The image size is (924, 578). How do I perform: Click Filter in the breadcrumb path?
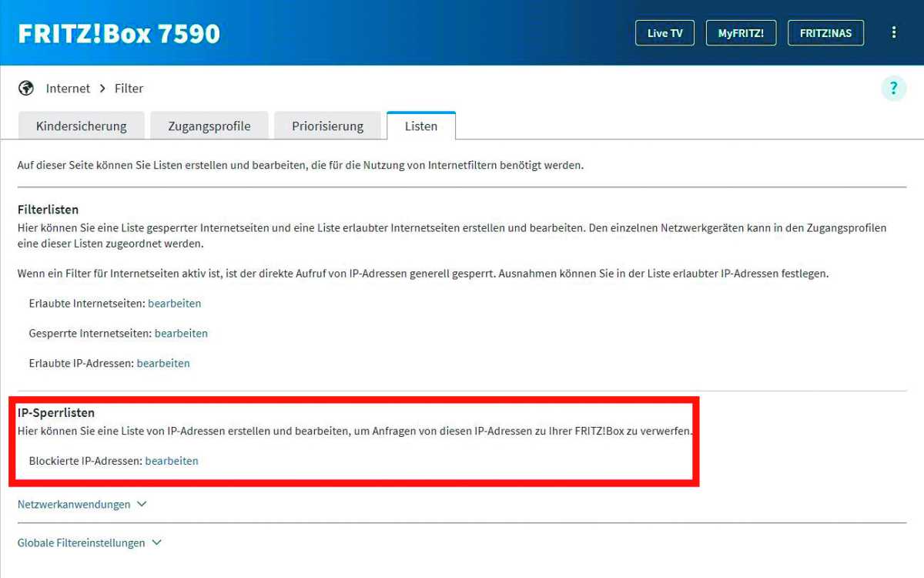coord(129,89)
